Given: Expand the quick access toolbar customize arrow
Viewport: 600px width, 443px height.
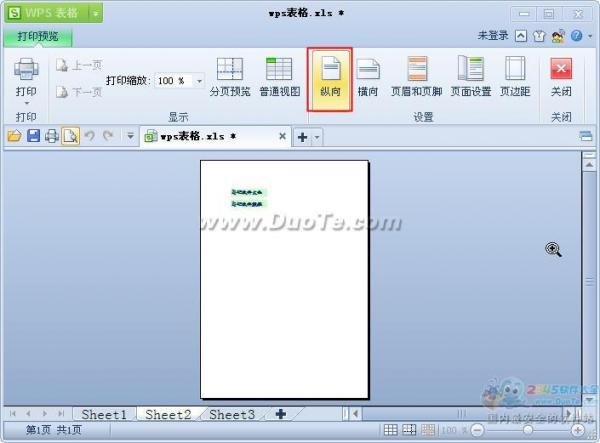Looking at the screenshot, I should click(130, 135).
